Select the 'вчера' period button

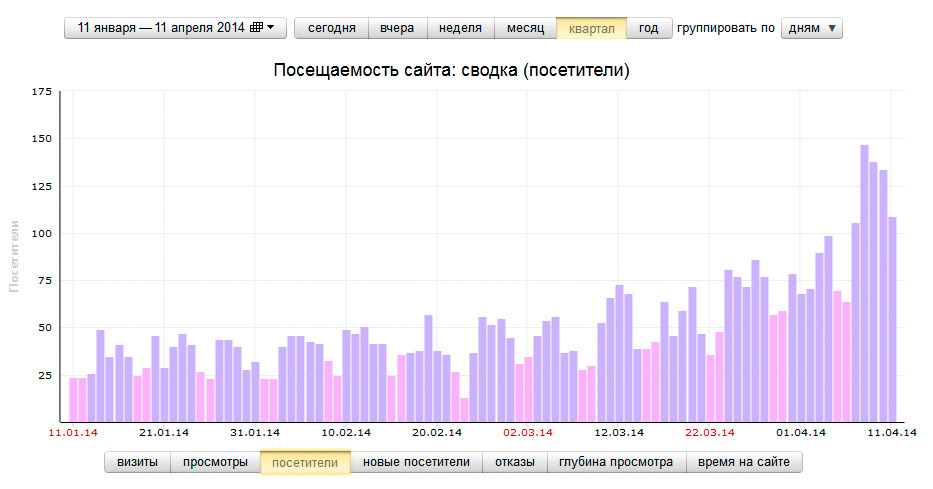(x=397, y=28)
